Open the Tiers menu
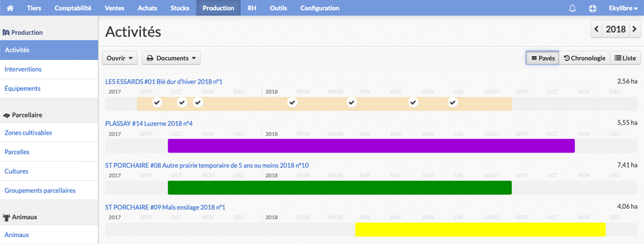Screen dimensions: 644x244 click(x=34, y=8)
